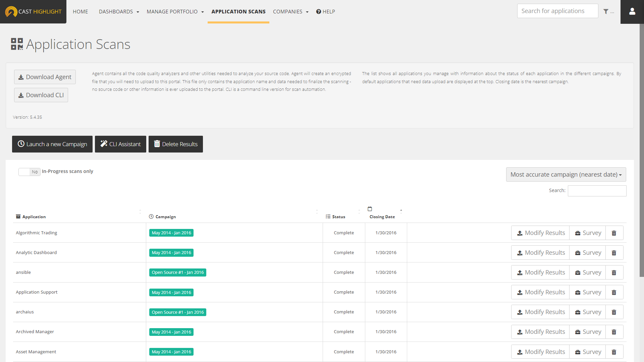Click the page vertical scrollbar
The height and width of the screenshot is (362, 644).
[x=642, y=151]
